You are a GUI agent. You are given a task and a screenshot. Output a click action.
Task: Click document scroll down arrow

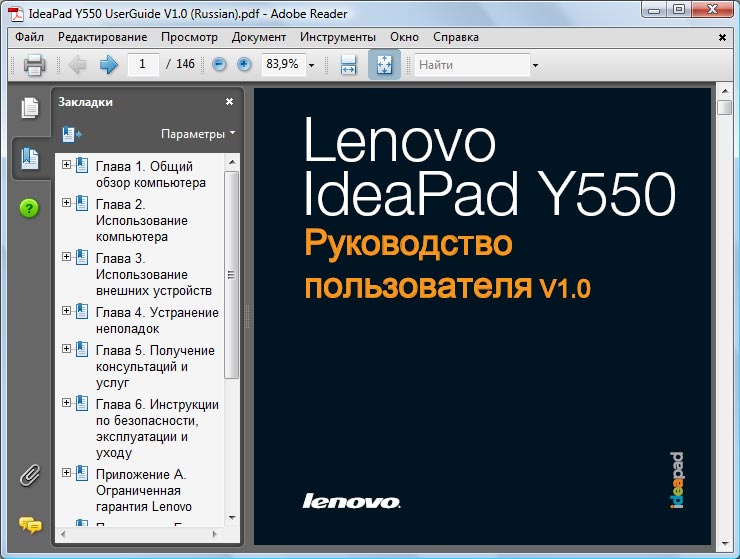[724, 544]
